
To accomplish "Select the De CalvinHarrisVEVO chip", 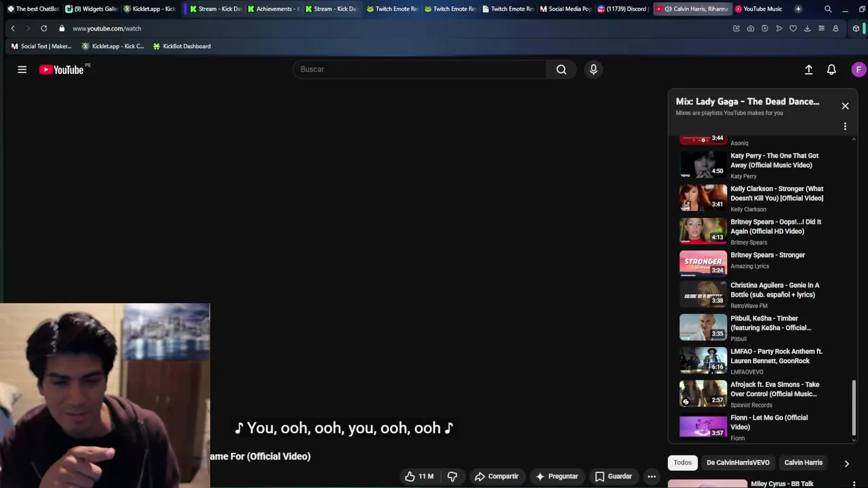I will [x=738, y=463].
